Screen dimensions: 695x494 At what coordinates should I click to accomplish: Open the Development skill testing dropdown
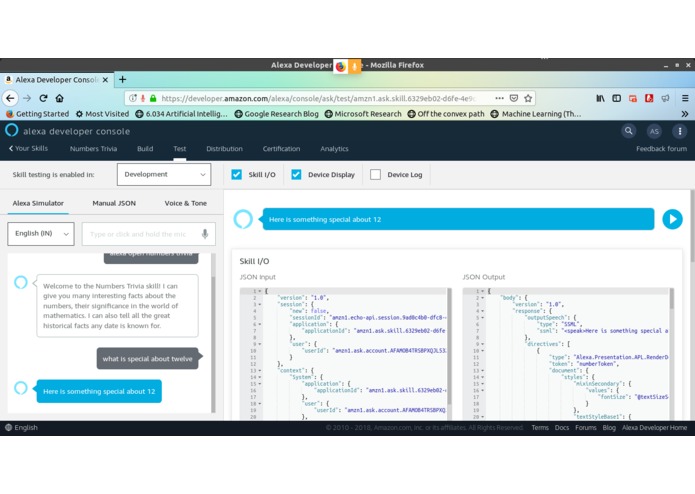tap(164, 175)
